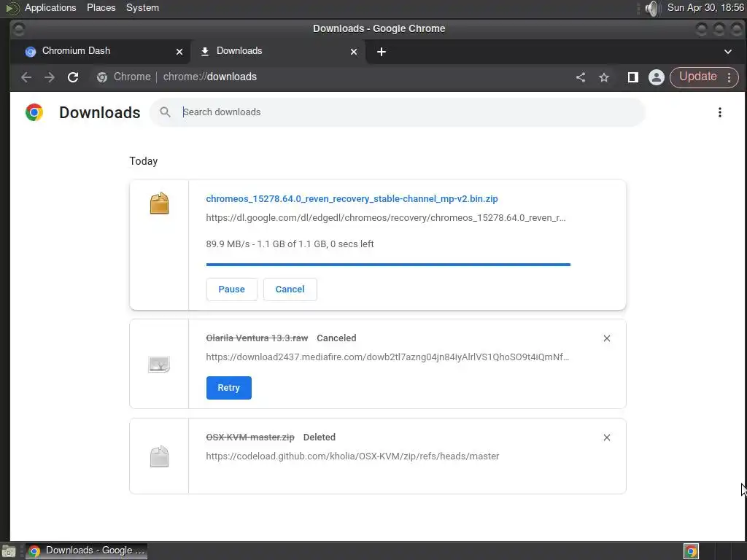
Task: Switch to the Chromium Dash tab
Action: tap(100, 52)
